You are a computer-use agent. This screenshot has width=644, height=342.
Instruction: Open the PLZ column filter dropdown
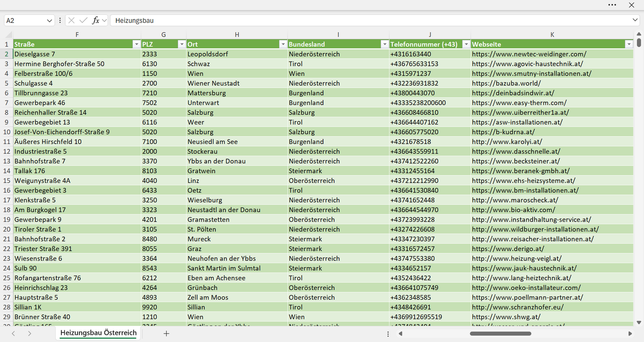click(x=182, y=44)
